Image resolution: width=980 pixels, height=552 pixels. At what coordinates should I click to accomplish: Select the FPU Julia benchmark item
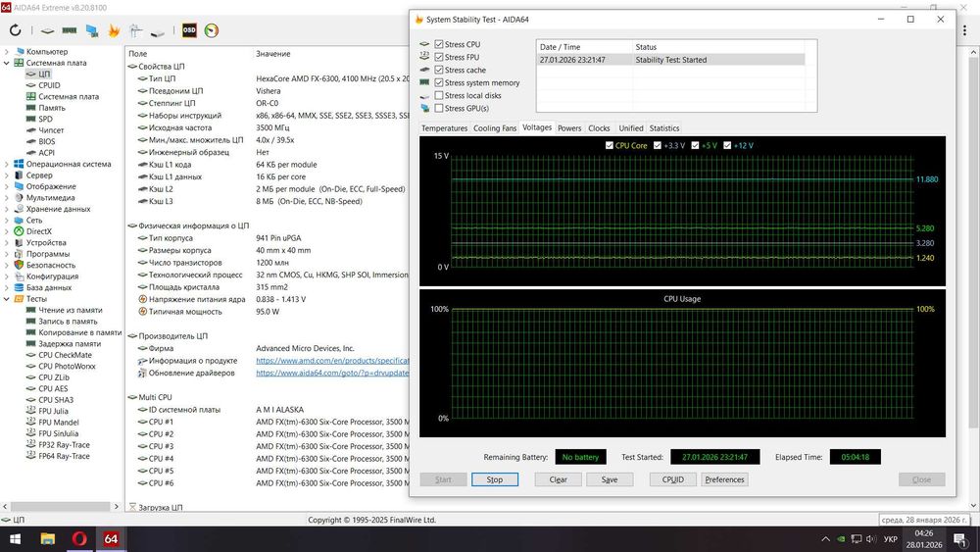tap(53, 412)
